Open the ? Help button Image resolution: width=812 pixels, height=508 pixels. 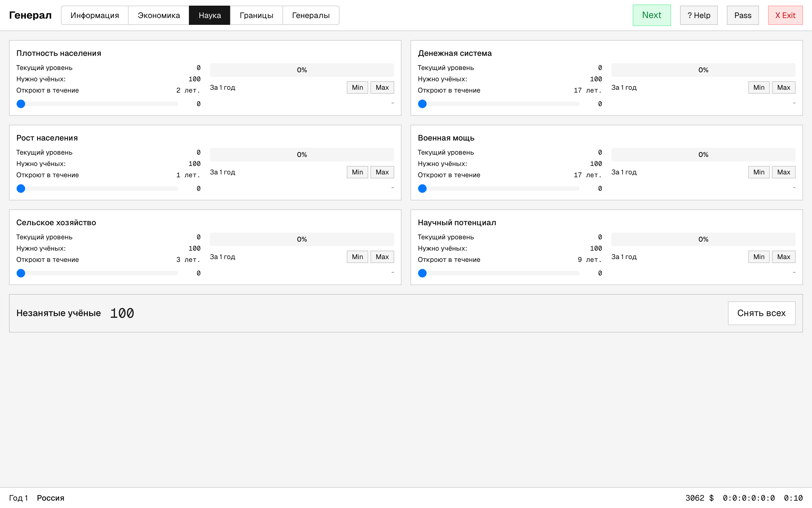(x=699, y=16)
